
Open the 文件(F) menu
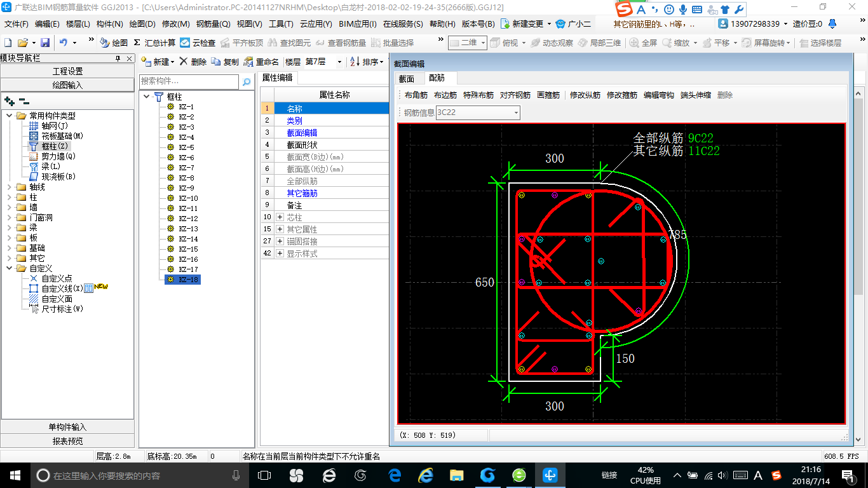click(x=17, y=24)
